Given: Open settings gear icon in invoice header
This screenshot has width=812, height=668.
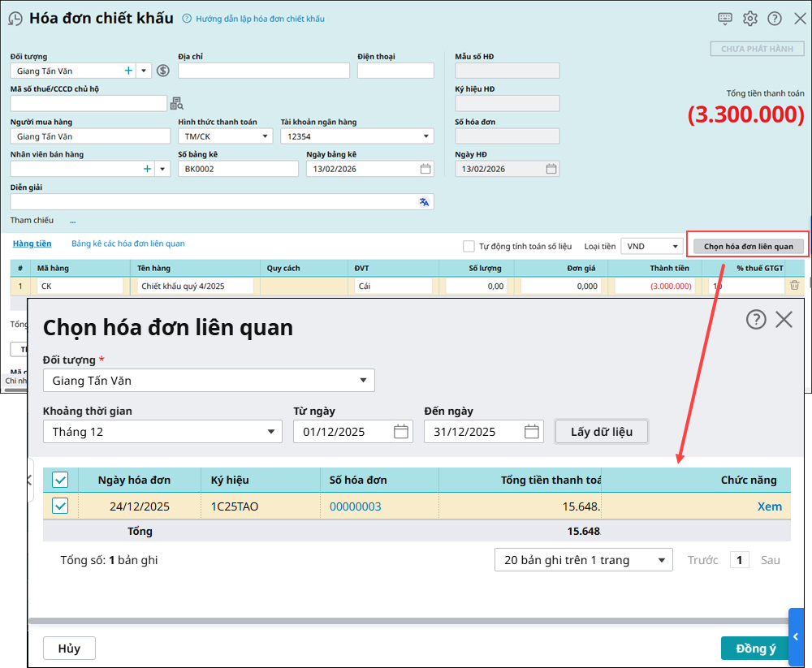Looking at the screenshot, I should click(749, 19).
